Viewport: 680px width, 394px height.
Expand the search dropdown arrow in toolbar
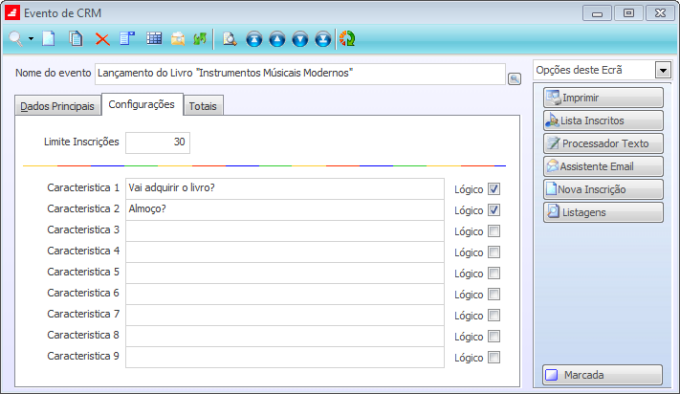click(x=31, y=39)
